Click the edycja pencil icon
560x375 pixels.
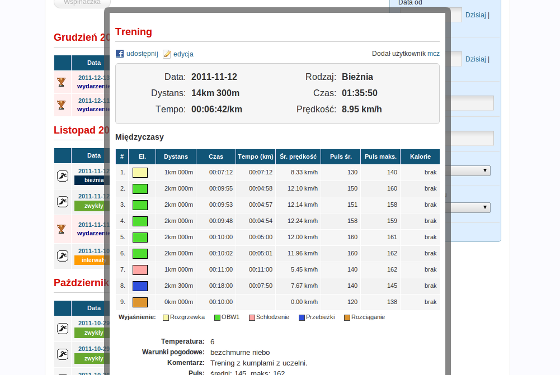(x=167, y=54)
